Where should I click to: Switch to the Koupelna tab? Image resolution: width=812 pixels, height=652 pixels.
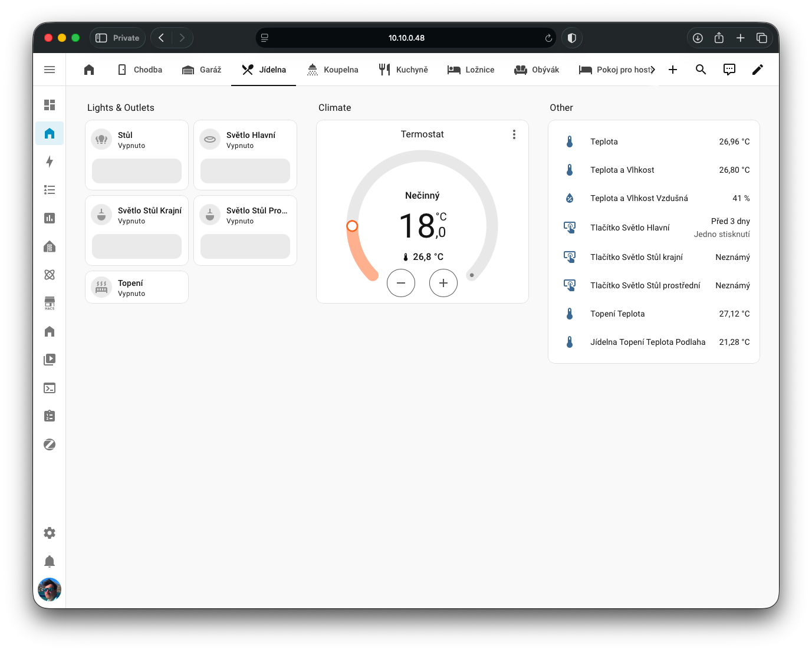333,70
